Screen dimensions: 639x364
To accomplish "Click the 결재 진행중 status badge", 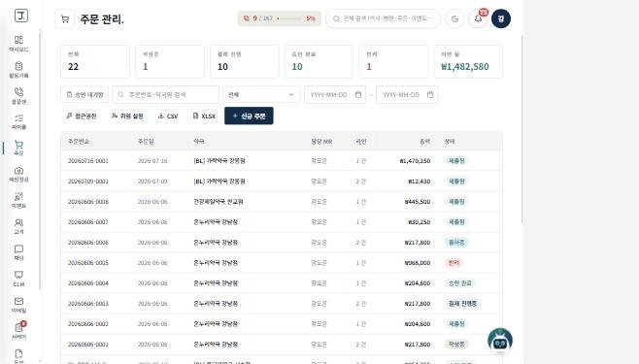I will (x=462, y=303).
